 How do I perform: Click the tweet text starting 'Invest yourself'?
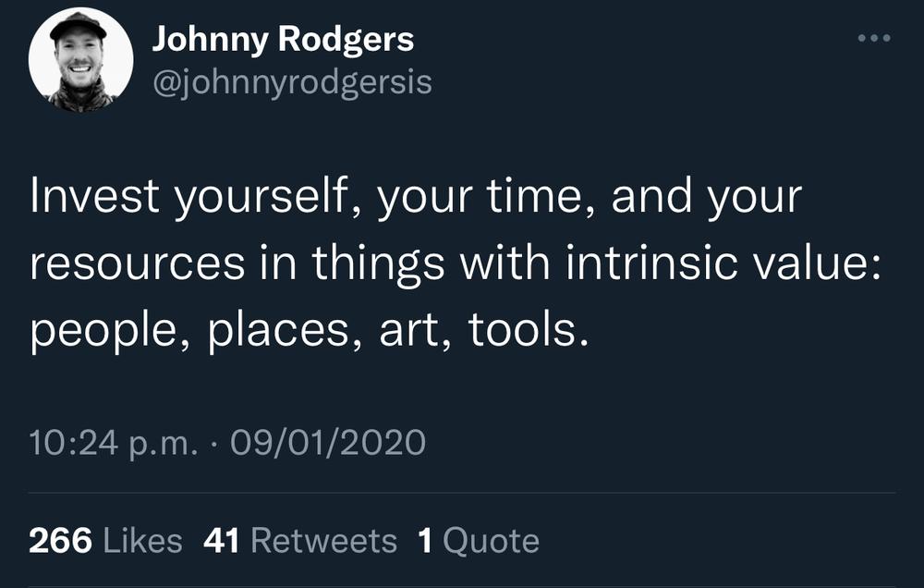(x=455, y=263)
